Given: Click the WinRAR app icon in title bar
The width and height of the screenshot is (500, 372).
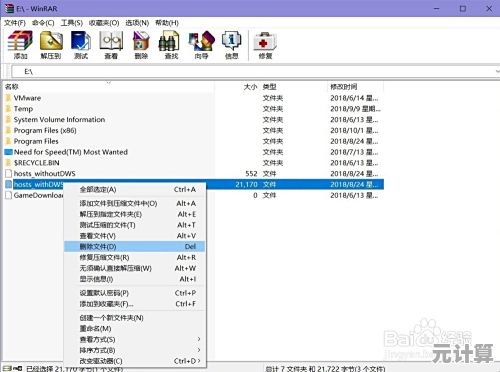Looking at the screenshot, I should pos(9,8).
